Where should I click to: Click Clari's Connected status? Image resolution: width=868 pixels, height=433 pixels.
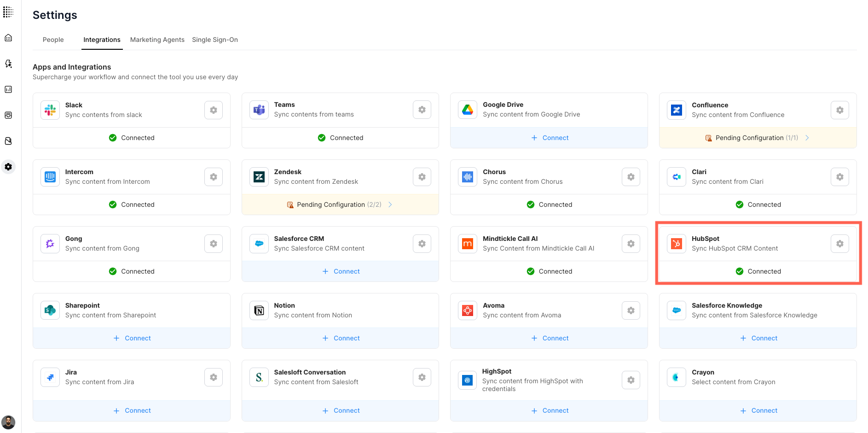coord(758,205)
